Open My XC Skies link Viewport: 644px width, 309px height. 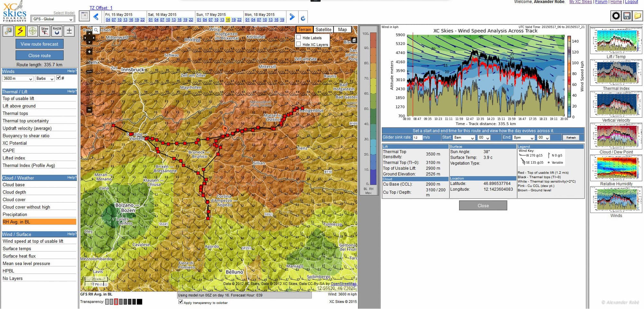[x=581, y=2]
